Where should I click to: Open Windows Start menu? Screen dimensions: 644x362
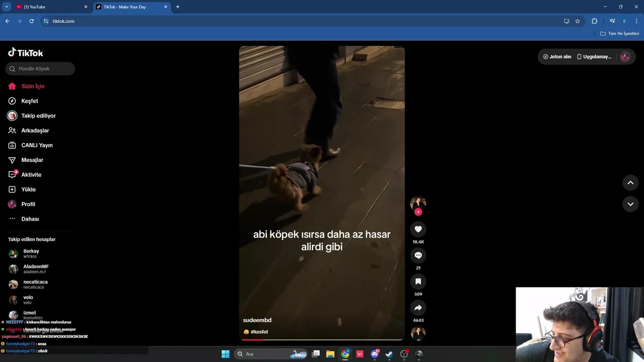pyautogui.click(x=225, y=354)
